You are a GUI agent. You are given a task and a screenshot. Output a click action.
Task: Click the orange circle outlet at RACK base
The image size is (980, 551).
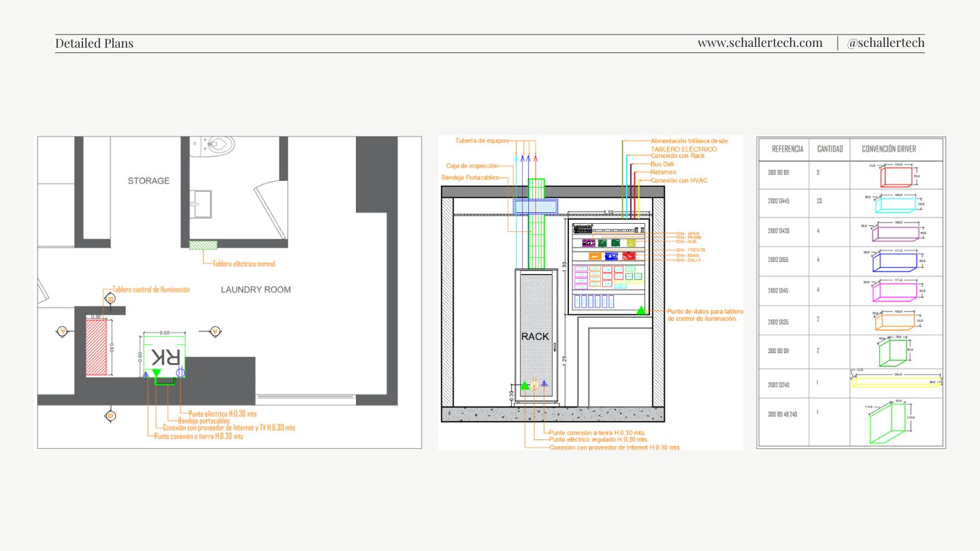[535, 385]
